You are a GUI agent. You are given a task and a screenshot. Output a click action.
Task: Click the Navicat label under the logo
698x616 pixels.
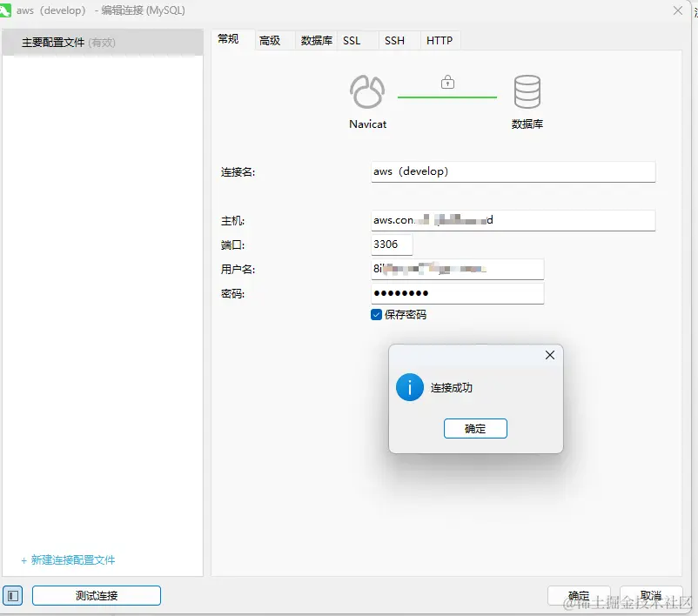367,124
